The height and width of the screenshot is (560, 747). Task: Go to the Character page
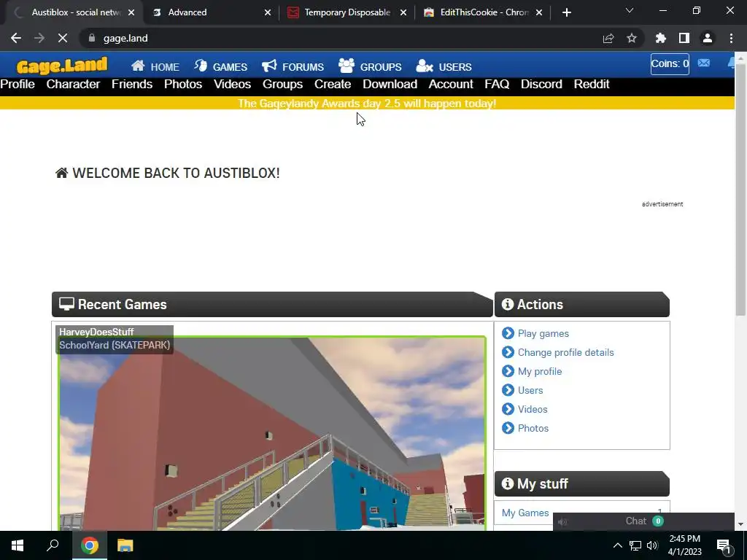click(73, 85)
